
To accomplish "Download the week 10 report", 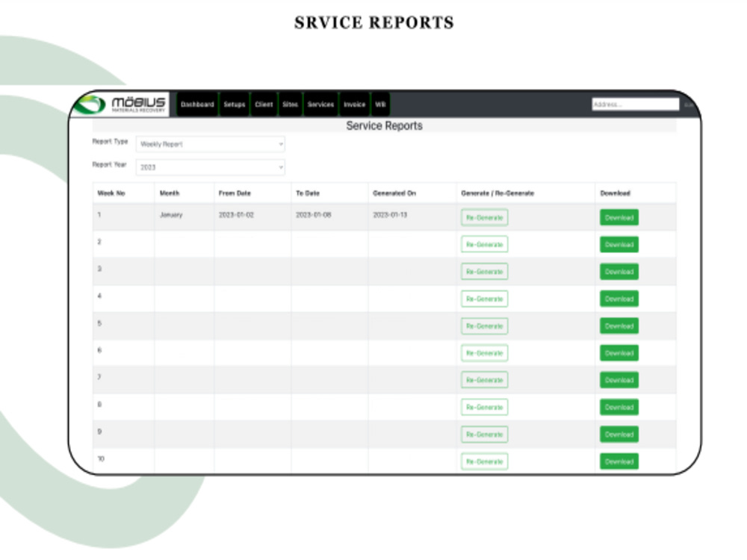I will [x=619, y=461].
